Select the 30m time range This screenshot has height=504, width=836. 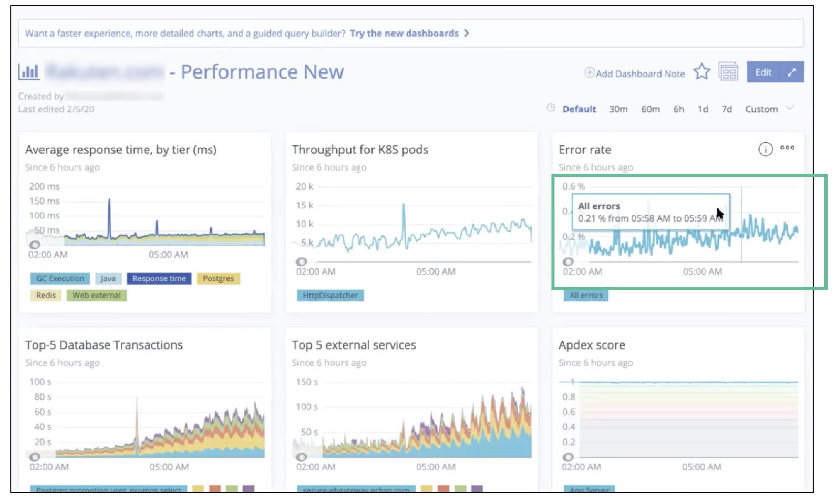[x=618, y=109]
